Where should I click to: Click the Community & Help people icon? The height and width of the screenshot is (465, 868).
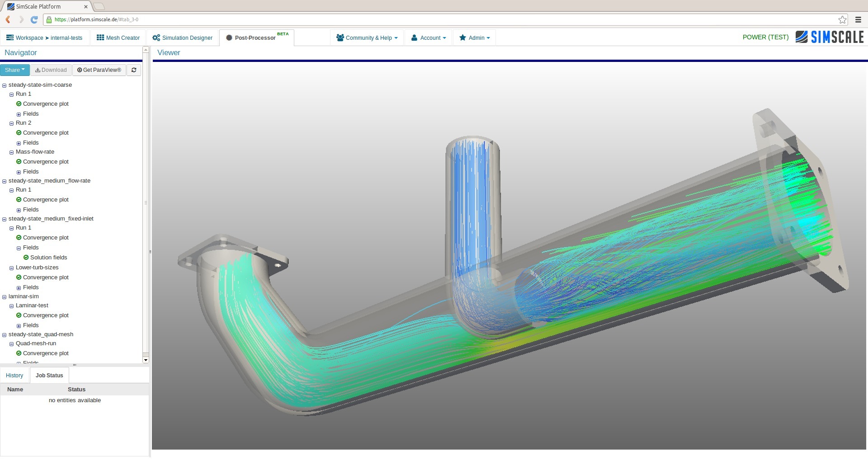point(340,38)
